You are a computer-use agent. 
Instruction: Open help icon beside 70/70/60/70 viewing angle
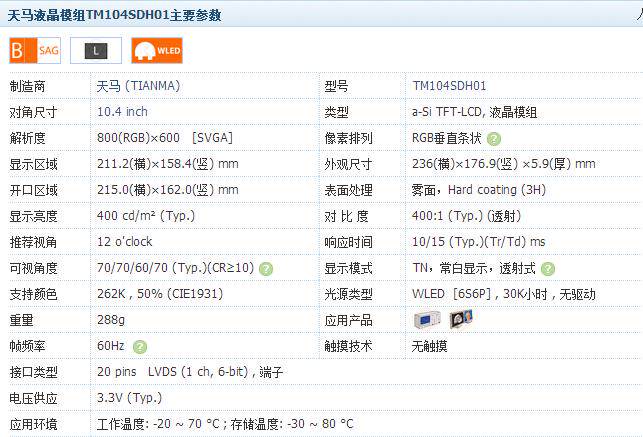pos(266,269)
